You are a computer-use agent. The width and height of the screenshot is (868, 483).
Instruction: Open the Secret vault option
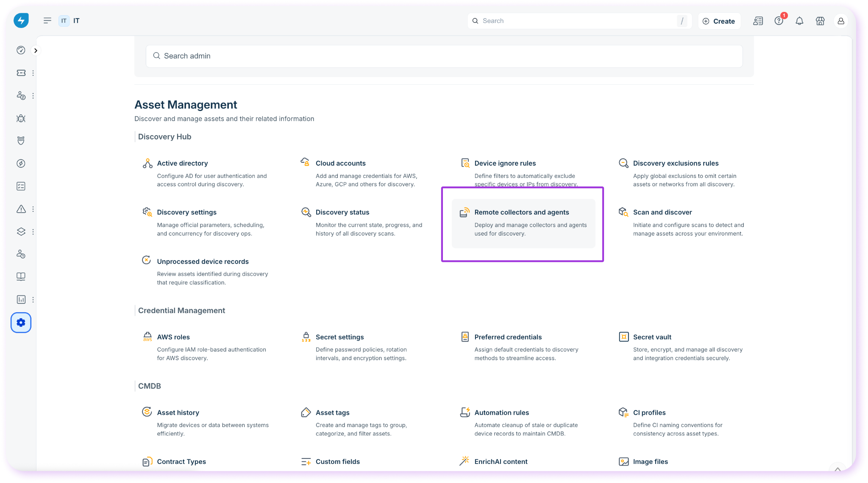[x=652, y=337]
